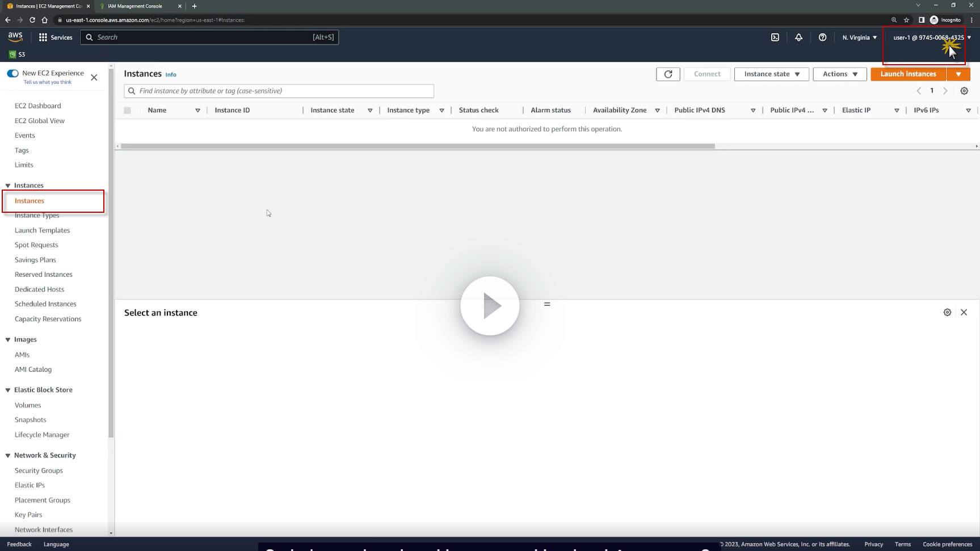Open the browser side panel icon
This screenshot has height=551, width=980.
pyautogui.click(x=922, y=20)
